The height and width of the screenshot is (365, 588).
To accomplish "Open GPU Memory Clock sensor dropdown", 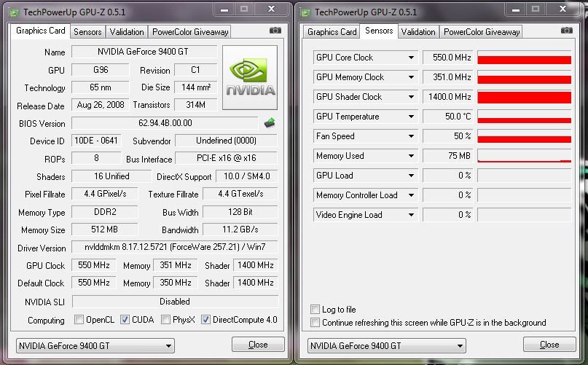I will coord(411,77).
